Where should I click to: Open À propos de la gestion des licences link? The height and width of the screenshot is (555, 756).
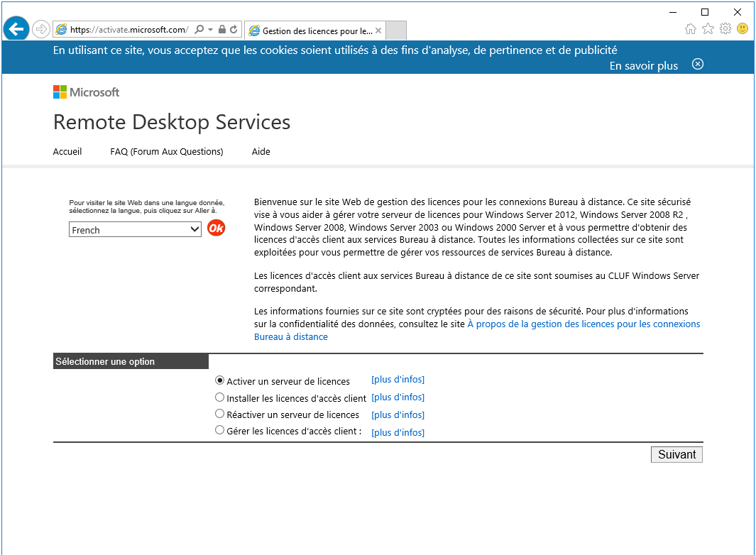[x=584, y=324]
